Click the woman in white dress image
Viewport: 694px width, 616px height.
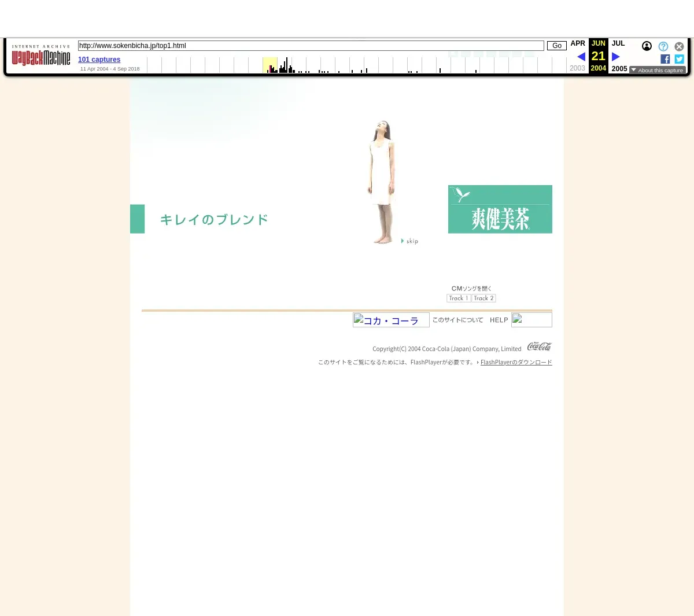(x=382, y=182)
